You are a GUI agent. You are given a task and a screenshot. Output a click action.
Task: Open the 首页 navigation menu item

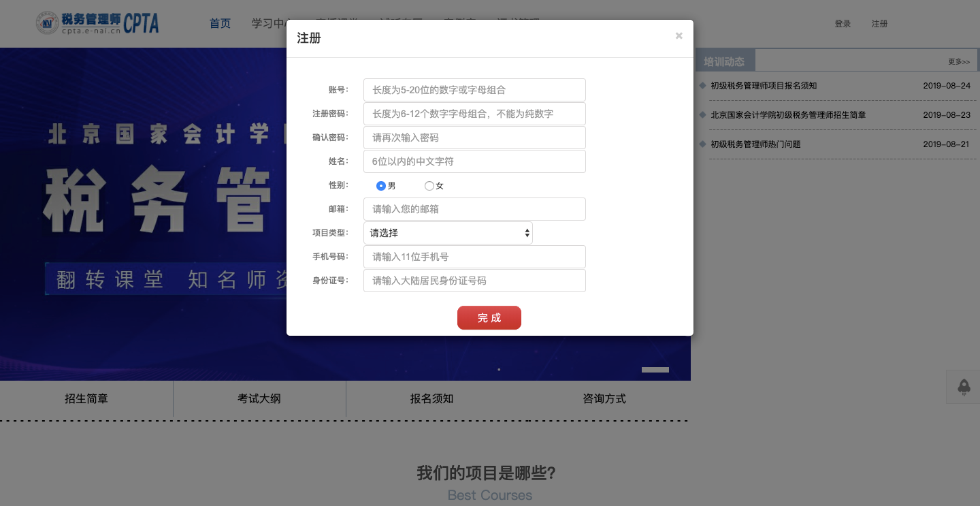click(x=220, y=24)
